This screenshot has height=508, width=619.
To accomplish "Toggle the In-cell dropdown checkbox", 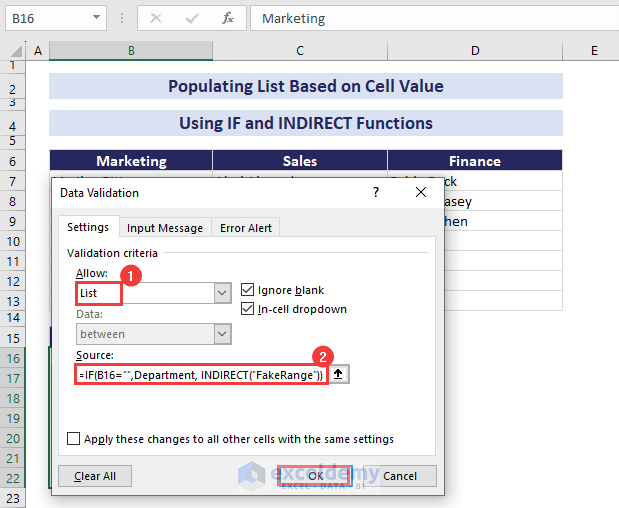I will pyautogui.click(x=248, y=309).
